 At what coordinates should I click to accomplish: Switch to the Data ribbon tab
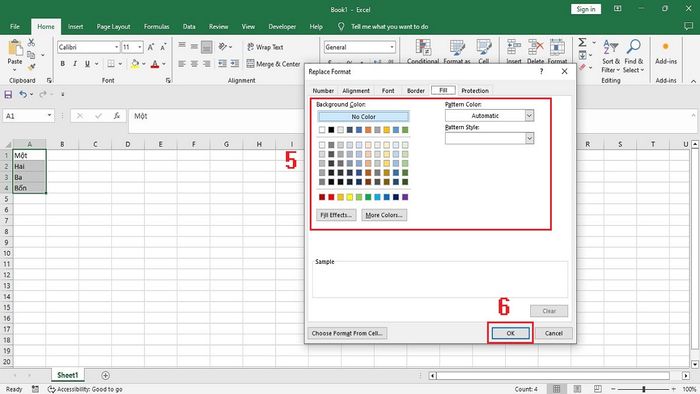point(189,27)
